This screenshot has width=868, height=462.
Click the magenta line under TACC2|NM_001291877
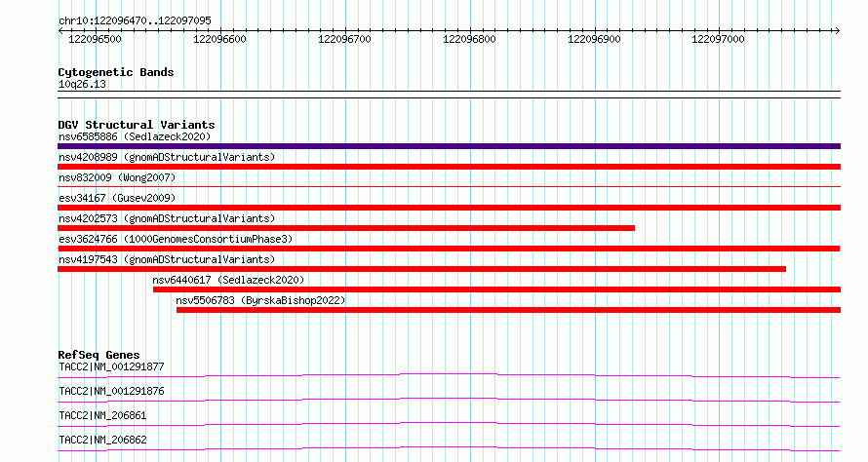tap(449, 376)
